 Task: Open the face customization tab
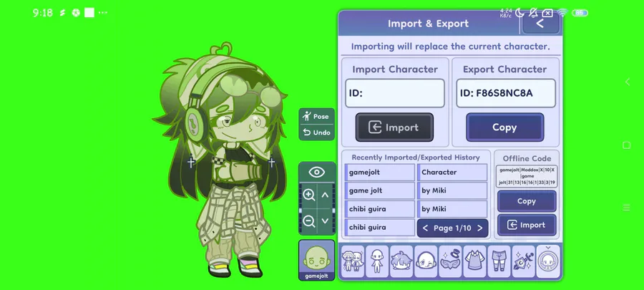pyautogui.click(x=426, y=261)
